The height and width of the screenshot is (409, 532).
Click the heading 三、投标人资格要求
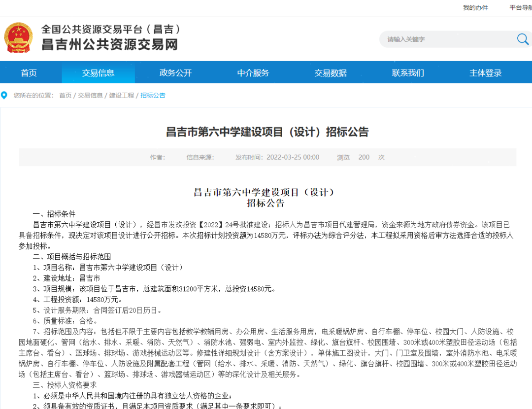point(65,385)
